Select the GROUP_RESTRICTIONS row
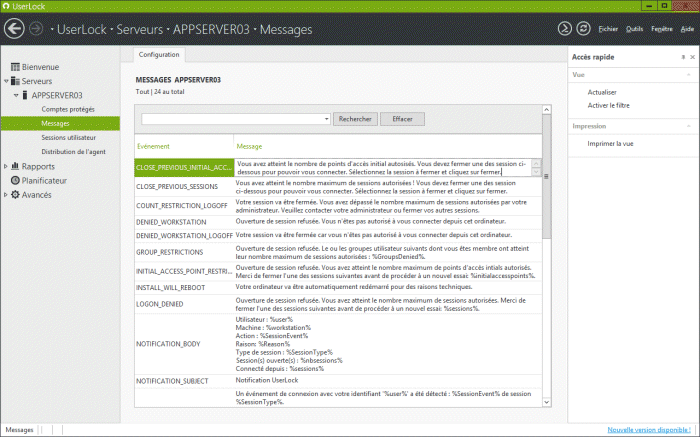Viewport: 700px width, 437px height. [x=338, y=252]
